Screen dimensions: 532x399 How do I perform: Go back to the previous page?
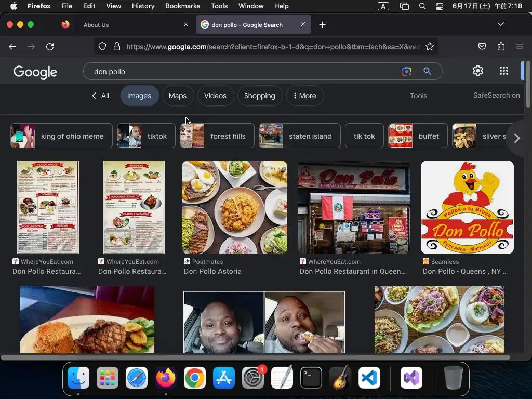click(12, 46)
